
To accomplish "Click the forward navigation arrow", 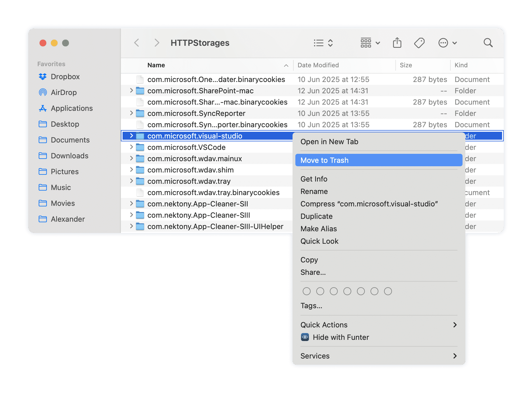I will pos(157,43).
